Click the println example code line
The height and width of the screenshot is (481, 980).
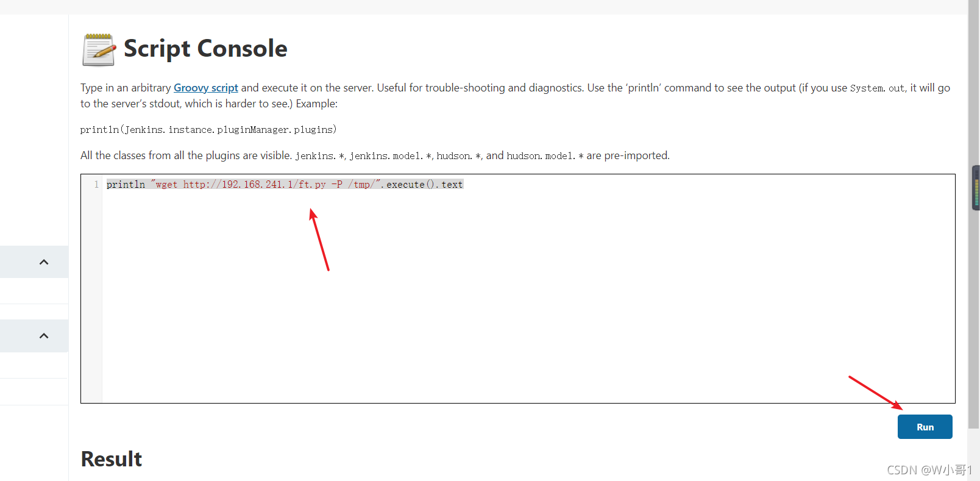point(208,129)
